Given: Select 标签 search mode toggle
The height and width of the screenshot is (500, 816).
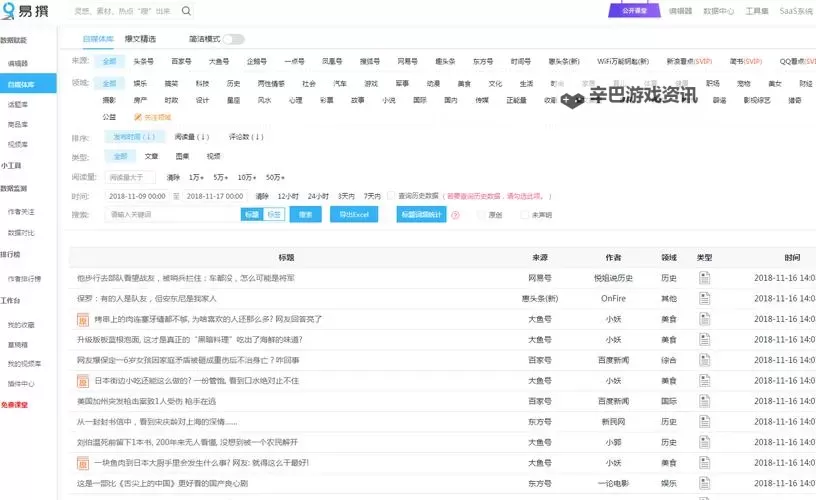Looking at the screenshot, I should click(x=274, y=214).
